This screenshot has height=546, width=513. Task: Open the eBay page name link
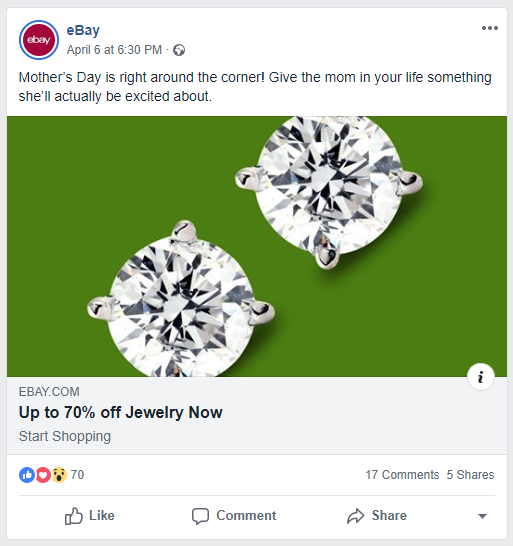tap(83, 30)
